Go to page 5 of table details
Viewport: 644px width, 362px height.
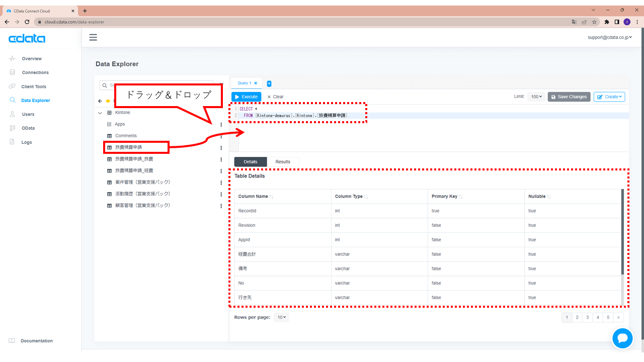608,317
